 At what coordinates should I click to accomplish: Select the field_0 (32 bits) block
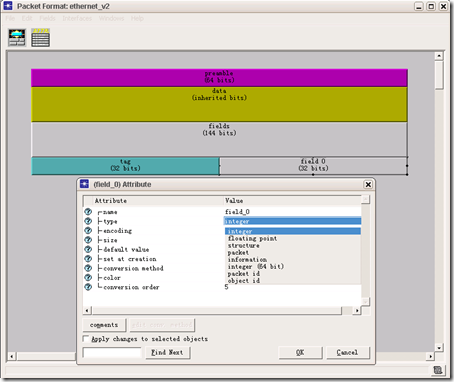(x=313, y=166)
